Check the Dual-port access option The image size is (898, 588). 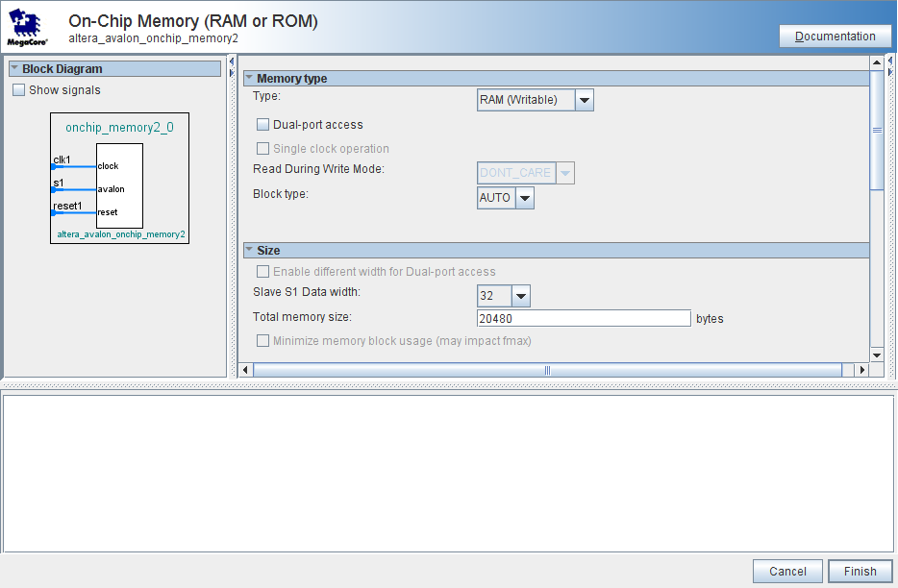(263, 125)
